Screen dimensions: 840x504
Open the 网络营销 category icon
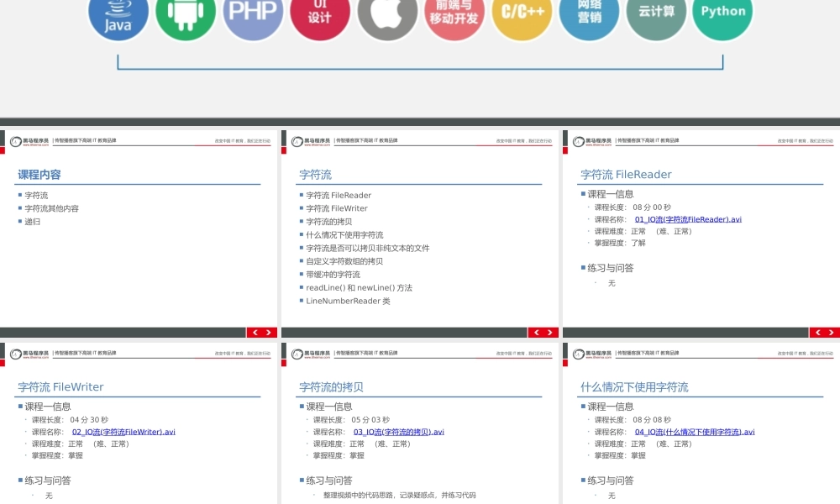(588, 13)
